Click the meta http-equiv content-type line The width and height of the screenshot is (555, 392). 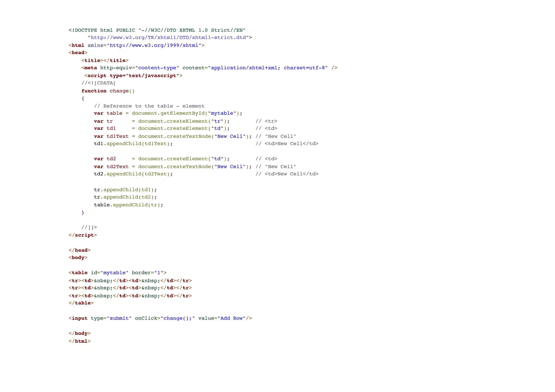[x=209, y=68]
